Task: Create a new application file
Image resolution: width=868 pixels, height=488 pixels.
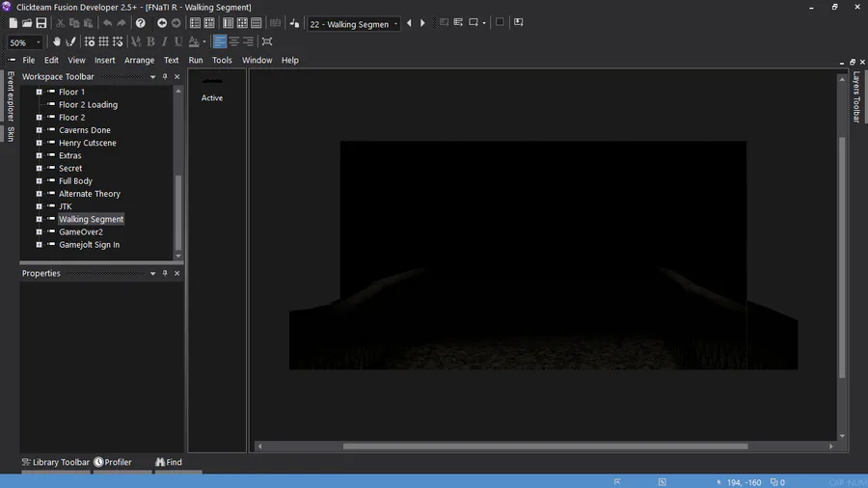Action: point(14,23)
